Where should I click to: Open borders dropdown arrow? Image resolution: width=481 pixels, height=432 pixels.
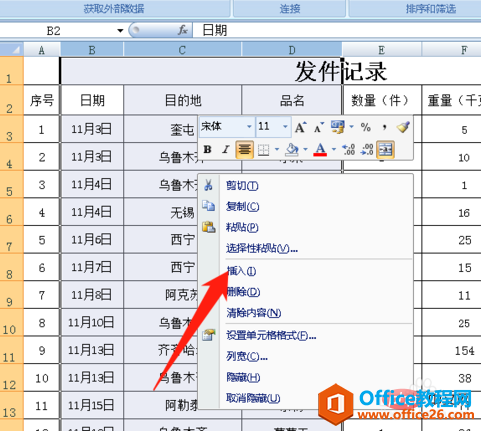tap(277, 150)
